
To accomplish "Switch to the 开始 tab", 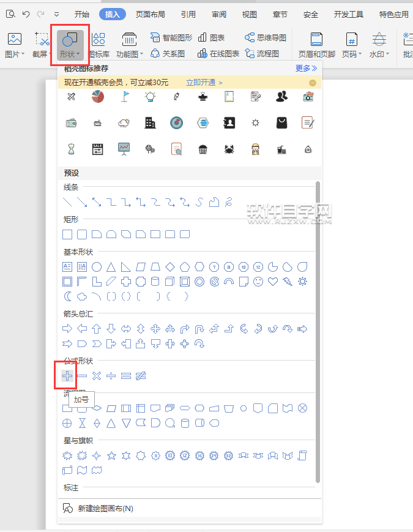I will pos(82,14).
